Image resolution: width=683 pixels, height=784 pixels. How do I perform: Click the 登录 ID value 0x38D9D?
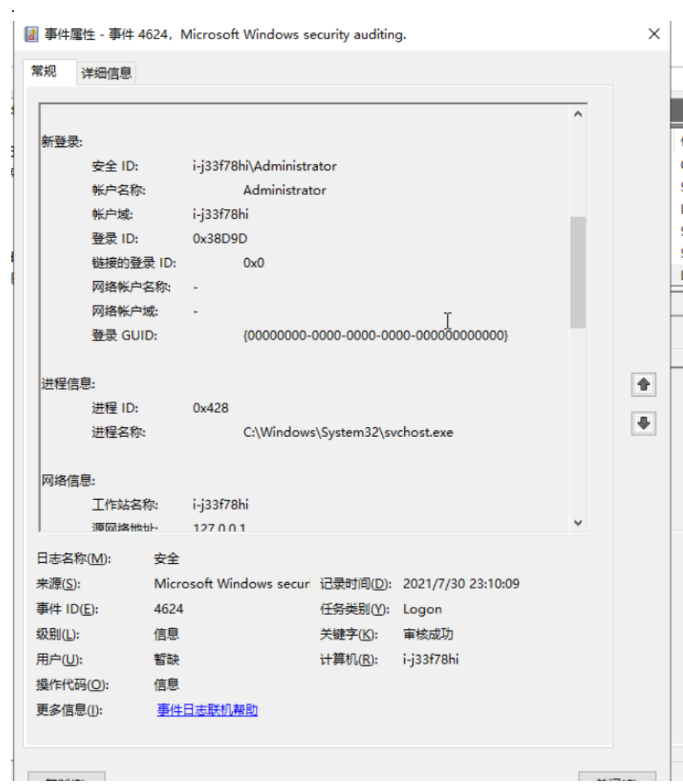tap(220, 239)
